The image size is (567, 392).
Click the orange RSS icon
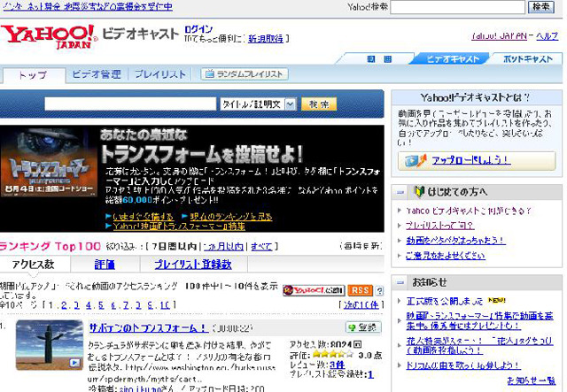click(361, 290)
